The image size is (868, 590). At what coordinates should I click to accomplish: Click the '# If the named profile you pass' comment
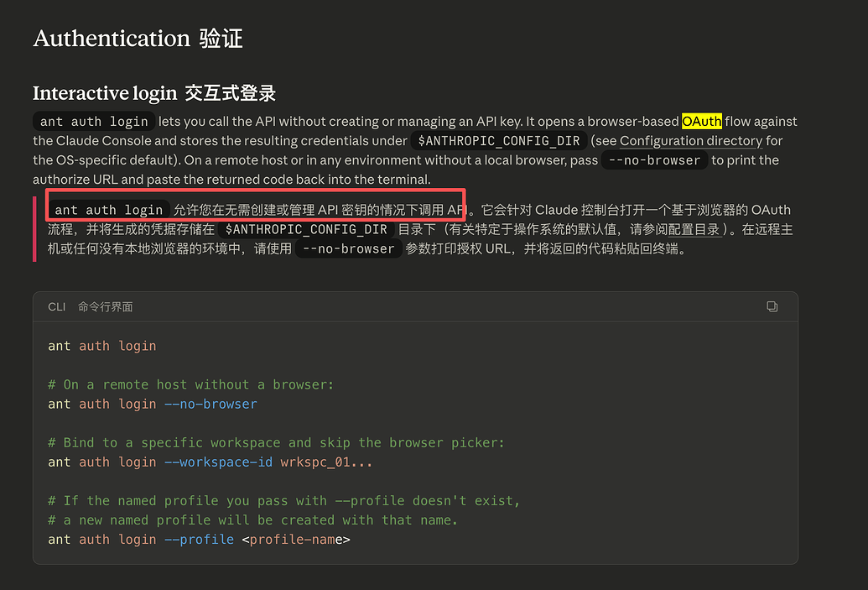284,501
